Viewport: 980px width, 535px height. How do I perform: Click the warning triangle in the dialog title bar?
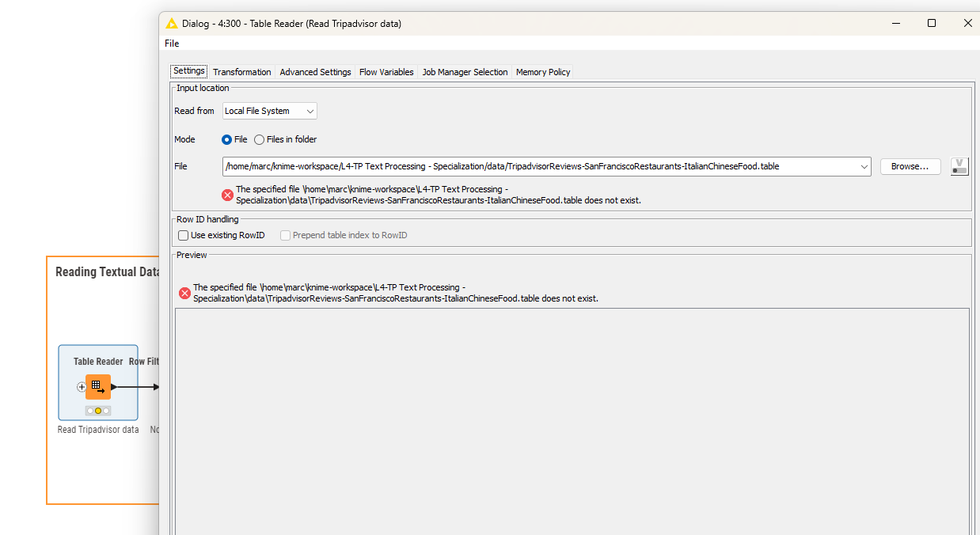171,24
